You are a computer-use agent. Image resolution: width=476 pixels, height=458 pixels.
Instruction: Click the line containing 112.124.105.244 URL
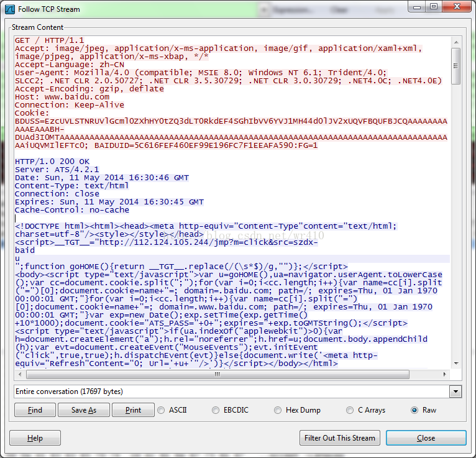pyautogui.click(x=167, y=242)
